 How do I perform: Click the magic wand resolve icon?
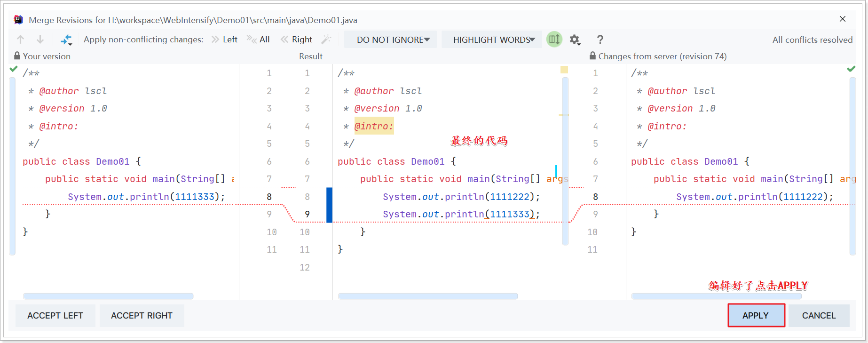click(x=326, y=40)
